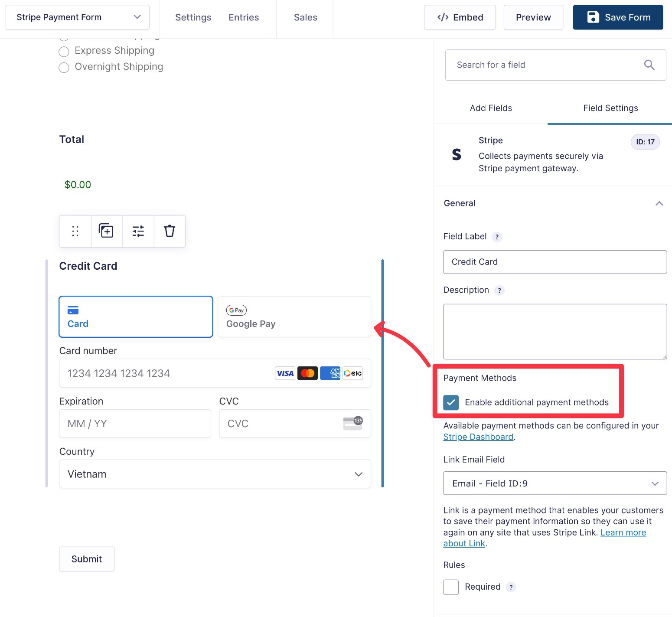This screenshot has width=672, height=617.
Task: Click the Rules section label
Action: pos(454,565)
